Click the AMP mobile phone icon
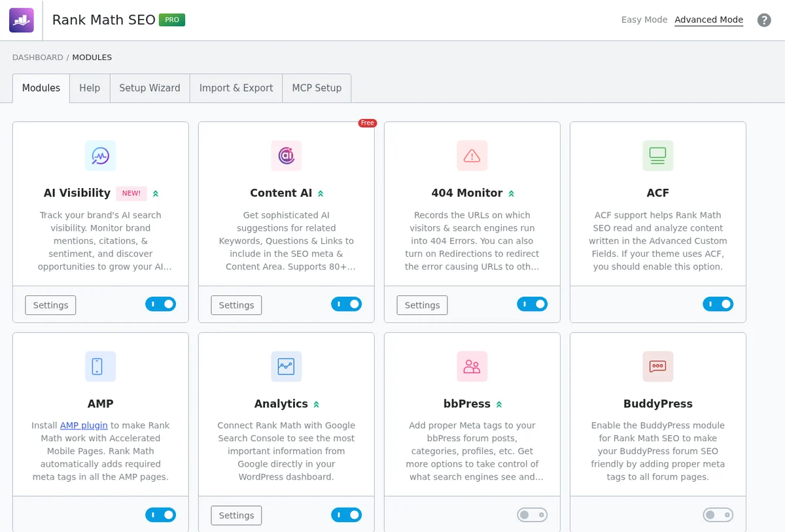This screenshot has height=532, width=785. 101,367
